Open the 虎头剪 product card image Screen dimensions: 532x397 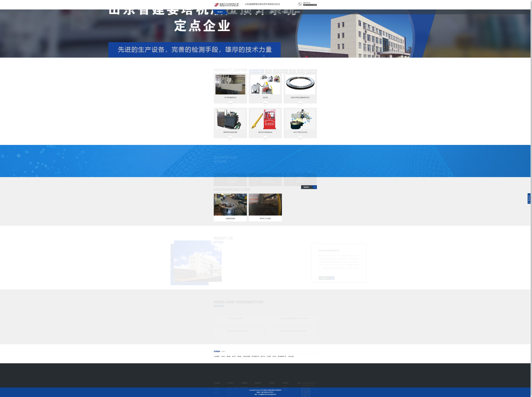point(265,85)
